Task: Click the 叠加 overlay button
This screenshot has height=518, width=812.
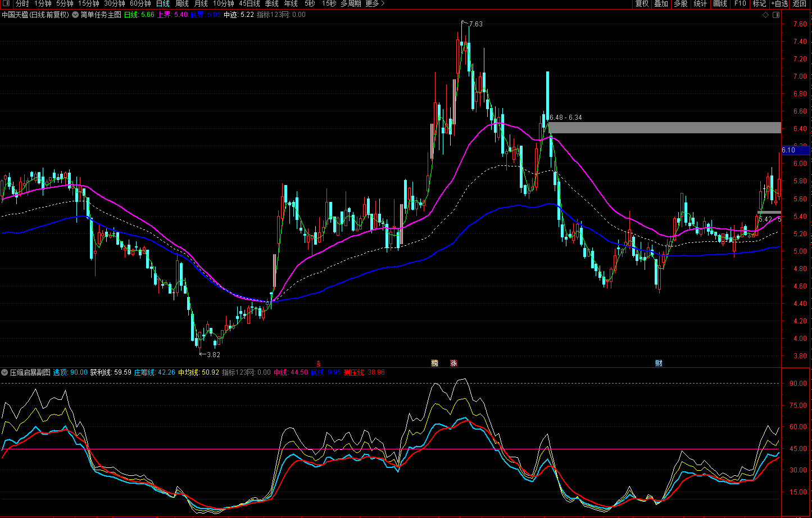Action: pos(661,3)
